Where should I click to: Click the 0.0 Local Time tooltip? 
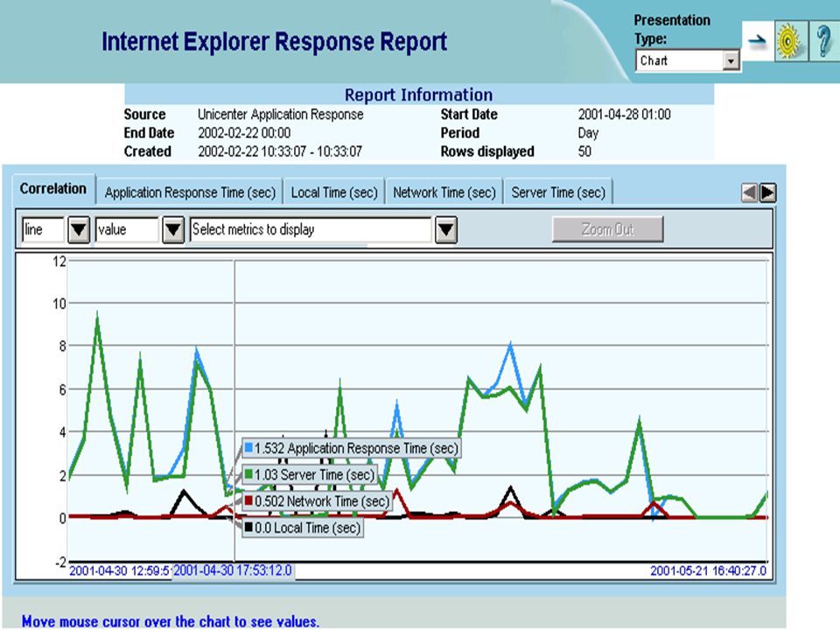coord(303,528)
